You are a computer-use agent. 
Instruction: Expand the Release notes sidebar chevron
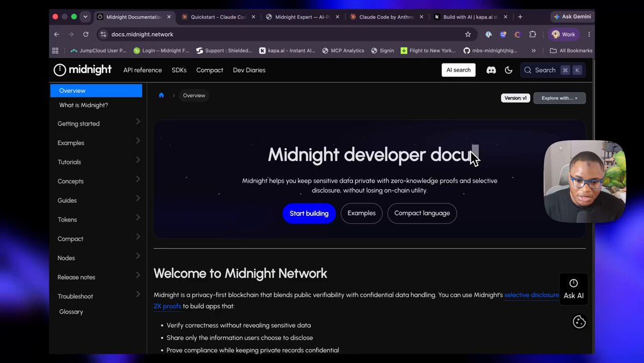[x=138, y=275]
